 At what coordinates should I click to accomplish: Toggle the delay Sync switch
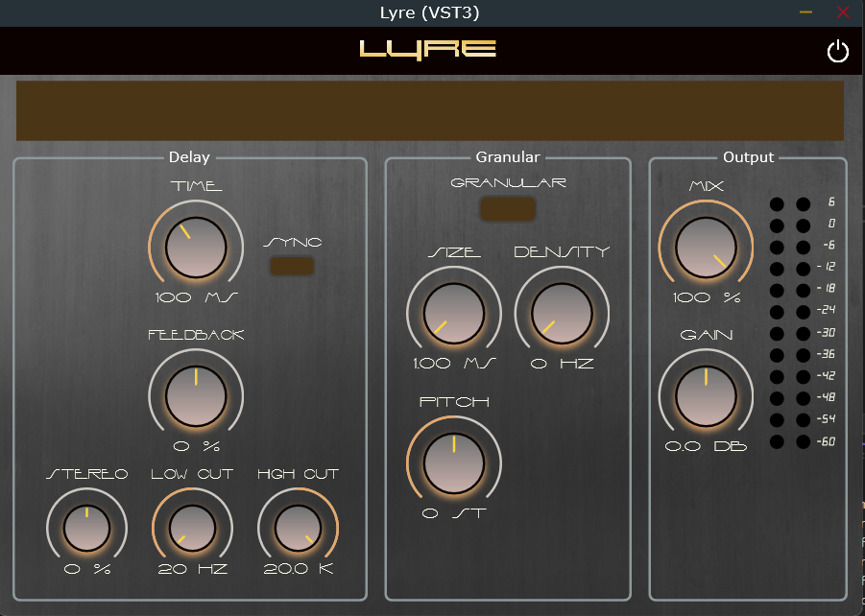click(x=292, y=266)
